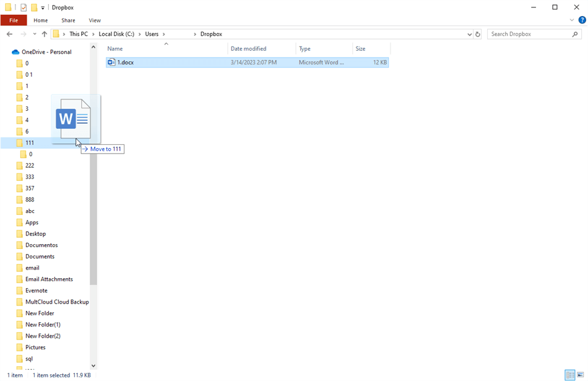Open the Help question mark icon
The height and width of the screenshot is (381, 588).
(x=582, y=20)
